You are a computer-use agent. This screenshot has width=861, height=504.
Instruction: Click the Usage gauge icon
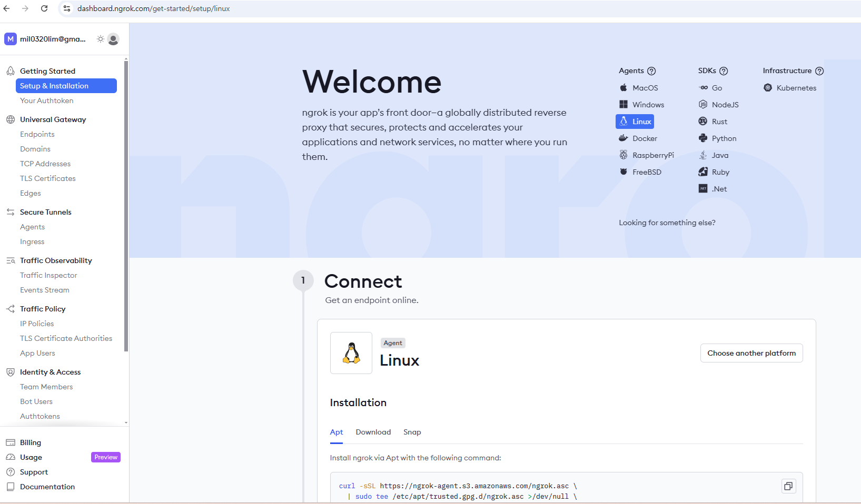click(11, 457)
